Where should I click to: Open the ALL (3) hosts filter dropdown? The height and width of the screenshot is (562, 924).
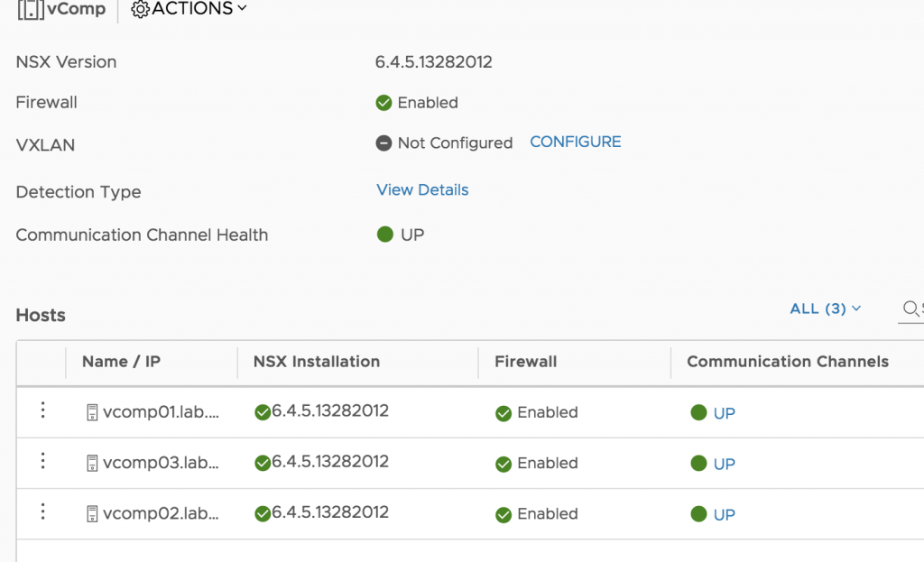(825, 309)
